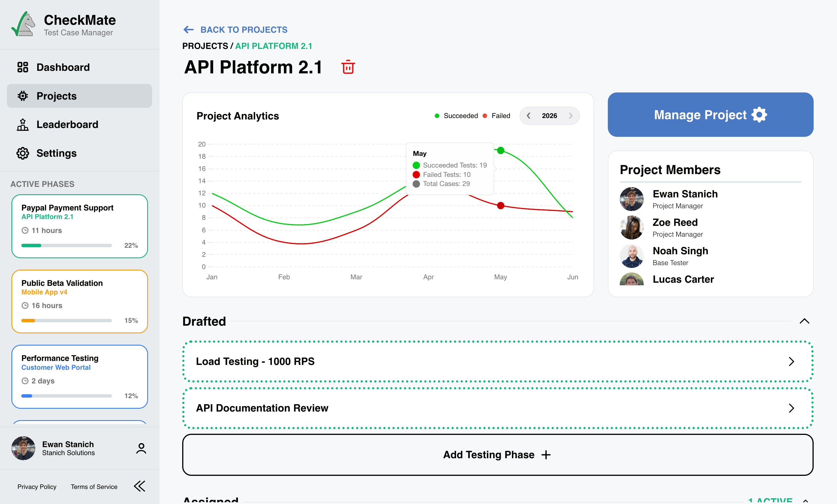Image resolution: width=837 pixels, height=504 pixels.
Task: Open the Load Testing - 1000 RPS phase
Action: tap(498, 362)
